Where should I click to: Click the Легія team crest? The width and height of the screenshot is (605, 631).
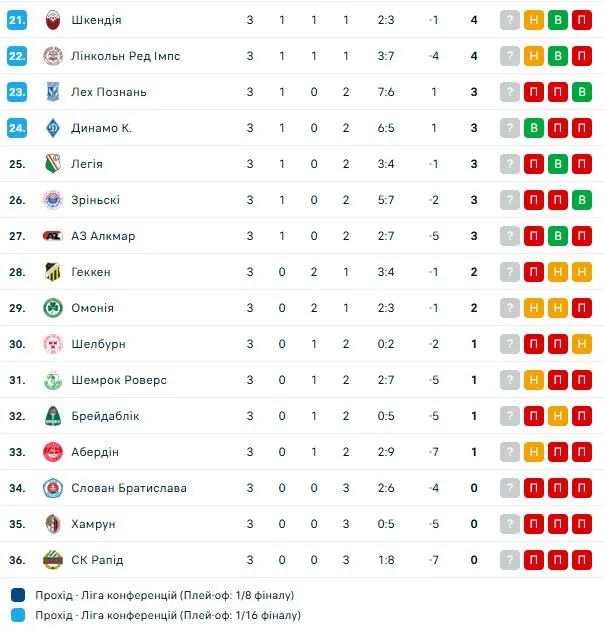click(x=53, y=164)
